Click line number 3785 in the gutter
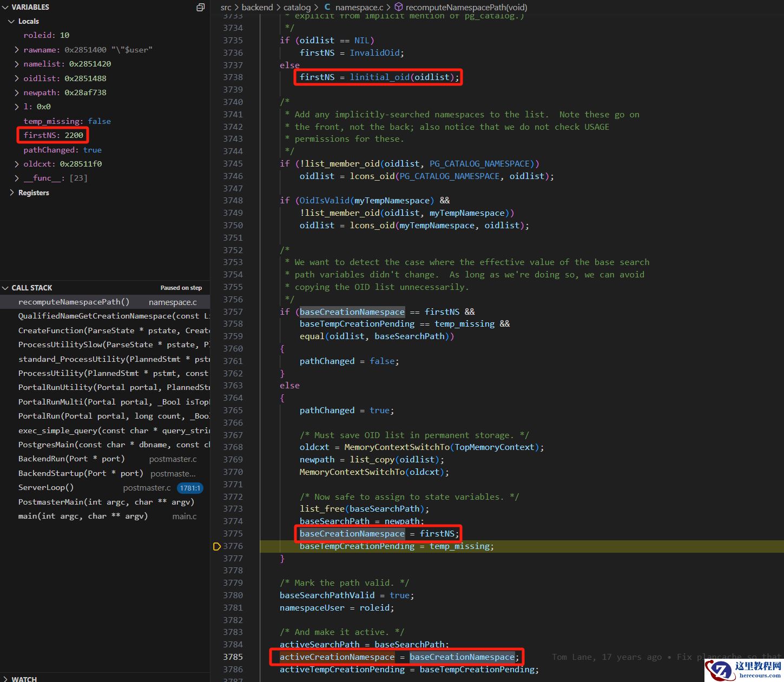The height and width of the screenshot is (682, 784). [233, 657]
